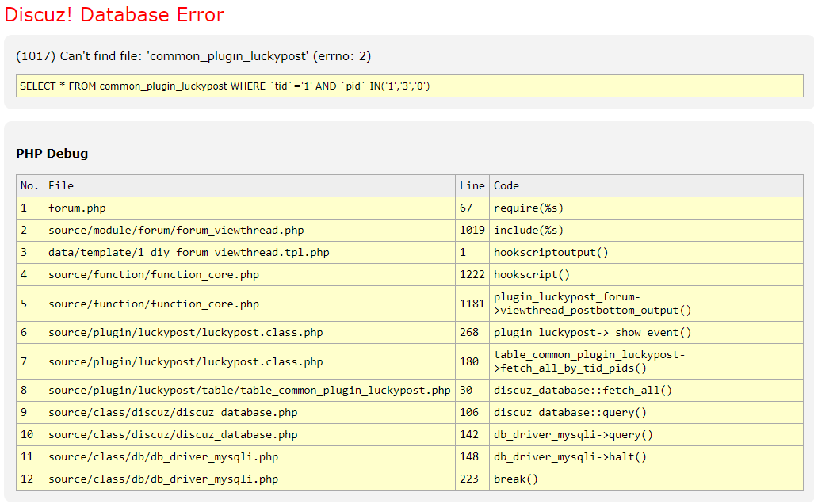This screenshot has height=504, width=814.
Task: Click the 'PHP Debug' section heading
Action: click(x=52, y=154)
